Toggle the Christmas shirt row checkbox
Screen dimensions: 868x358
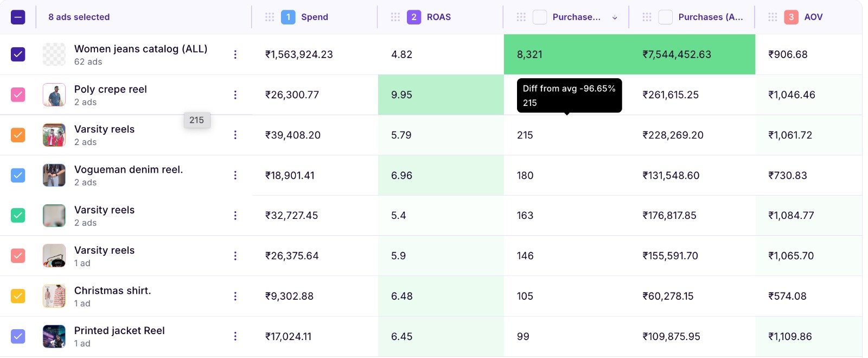[18, 296]
